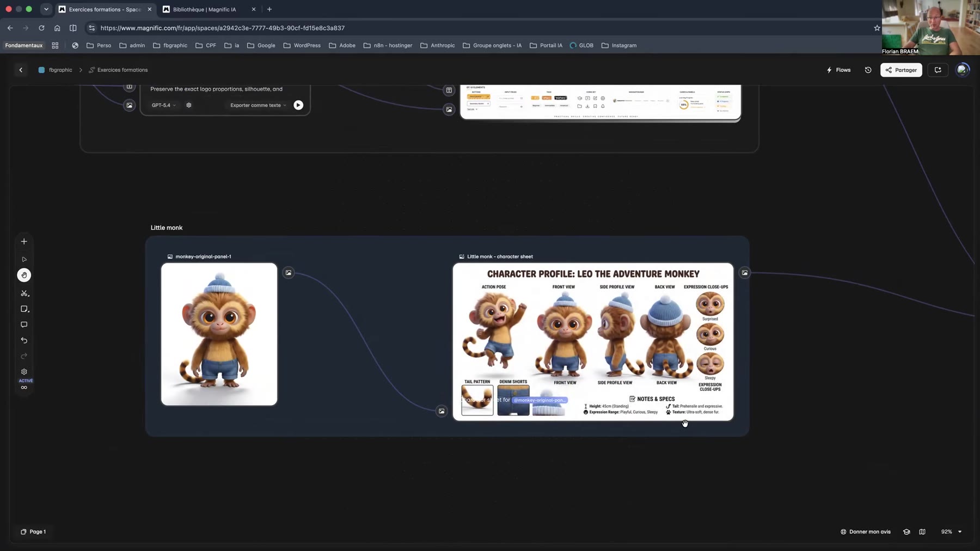Click the image input port near GPT-5.4 node
The width and height of the screenshot is (980, 551).
coord(129,105)
